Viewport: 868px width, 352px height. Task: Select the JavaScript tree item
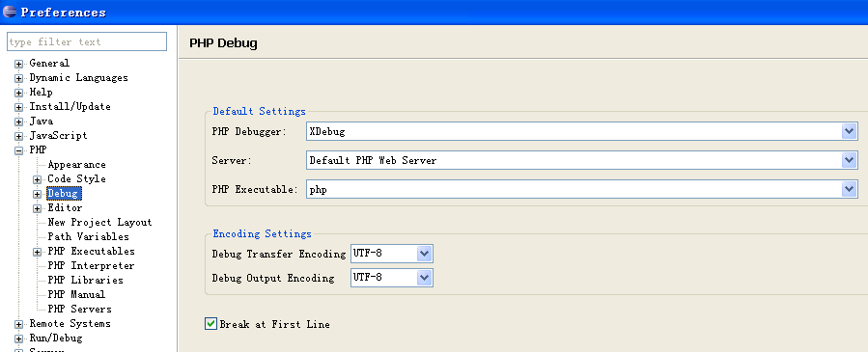click(58, 135)
